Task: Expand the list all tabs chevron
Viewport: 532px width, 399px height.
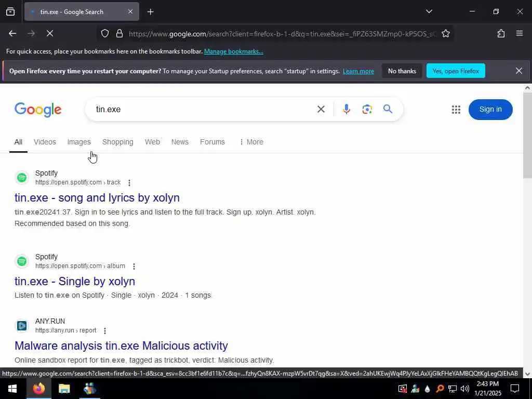Action: click(x=429, y=11)
